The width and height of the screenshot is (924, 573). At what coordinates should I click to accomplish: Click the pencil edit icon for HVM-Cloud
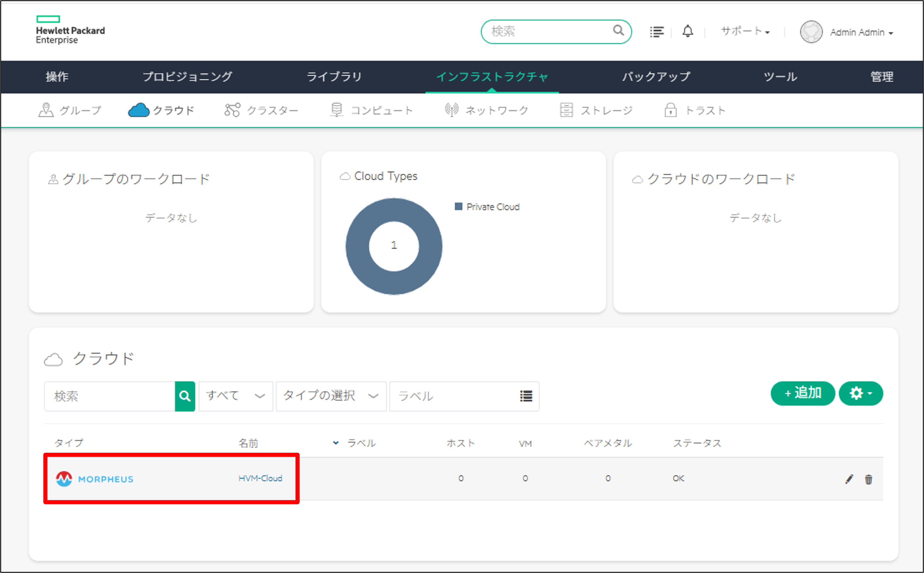tap(849, 479)
